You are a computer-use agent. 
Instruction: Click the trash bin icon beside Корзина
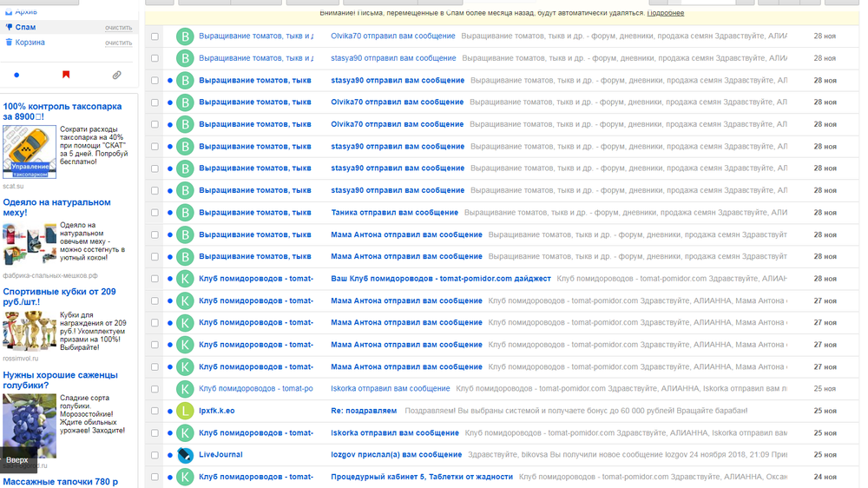(9, 42)
